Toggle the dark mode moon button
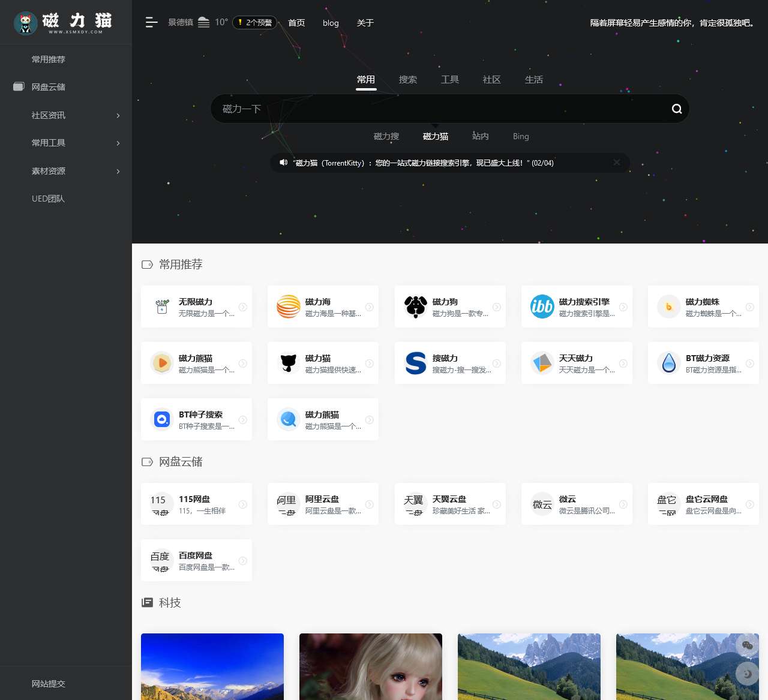 point(747,674)
